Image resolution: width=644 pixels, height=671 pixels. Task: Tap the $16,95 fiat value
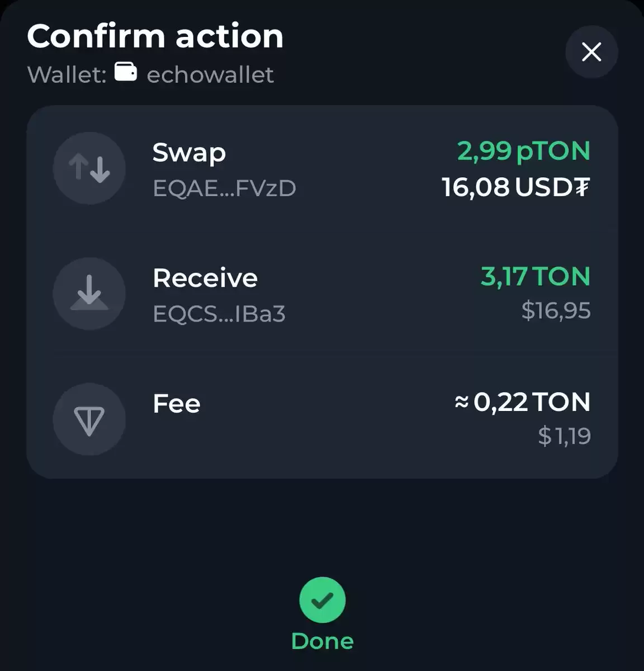coord(556,310)
